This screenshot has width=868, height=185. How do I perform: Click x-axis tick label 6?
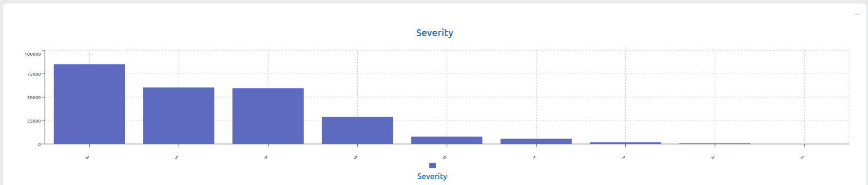pyautogui.click(x=266, y=158)
